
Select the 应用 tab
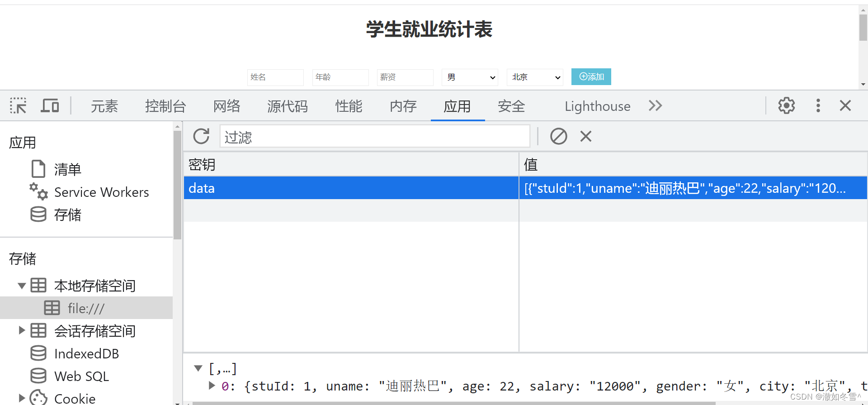tap(458, 106)
